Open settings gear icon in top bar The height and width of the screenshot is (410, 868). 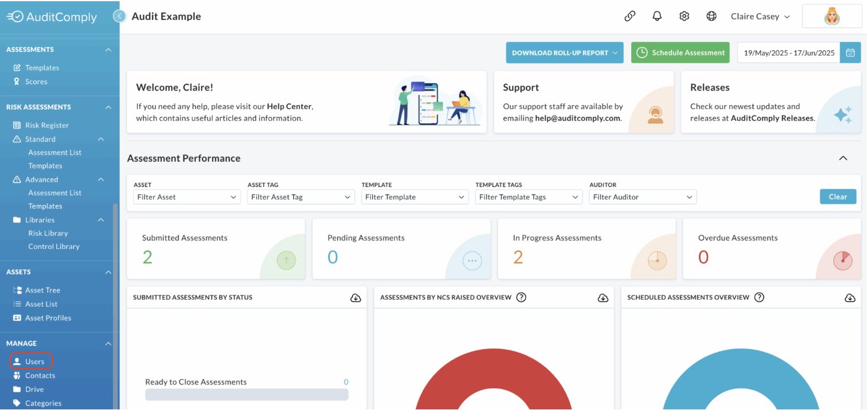point(684,17)
